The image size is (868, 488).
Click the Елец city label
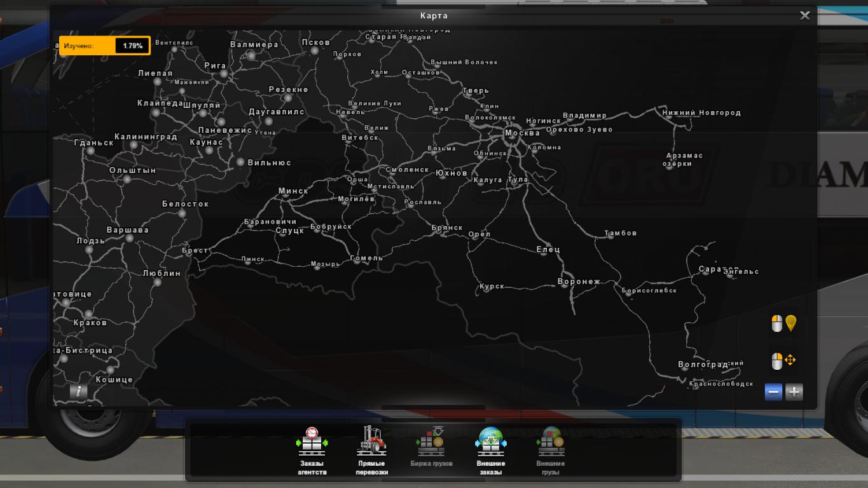click(x=548, y=249)
